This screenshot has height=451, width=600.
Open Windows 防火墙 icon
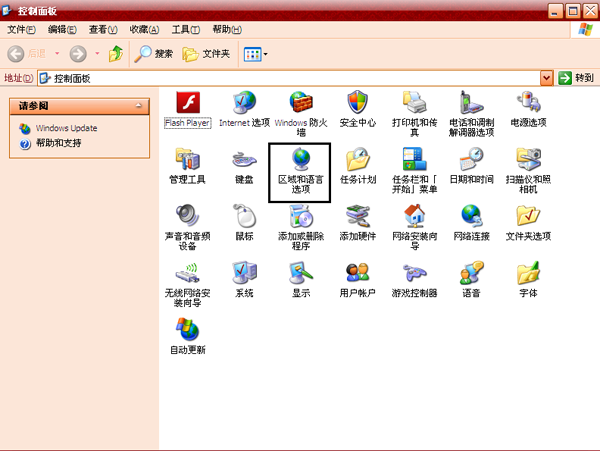301,102
